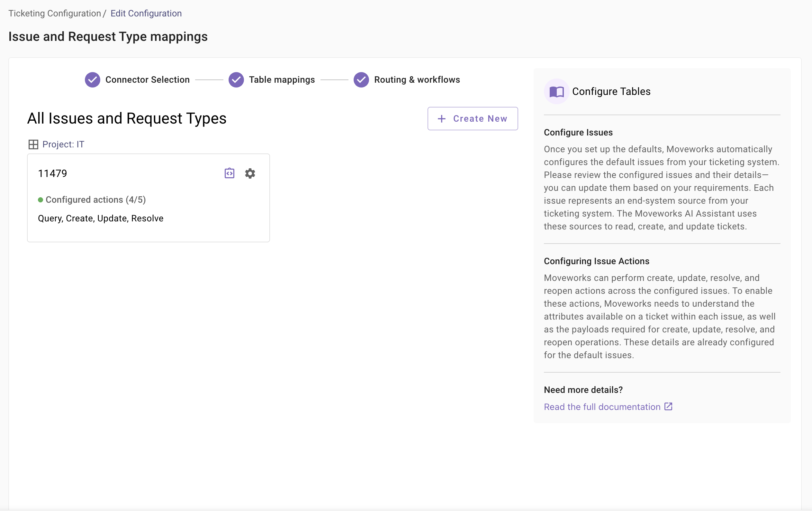This screenshot has width=812, height=511.
Task: Click the Connector Selection checkmark circle
Action: tap(92, 80)
